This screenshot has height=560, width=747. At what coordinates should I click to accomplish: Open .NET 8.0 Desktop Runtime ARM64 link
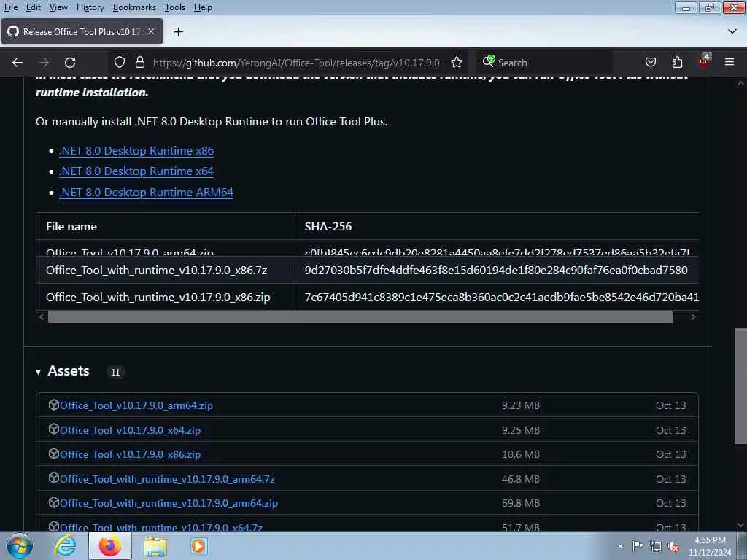(x=146, y=192)
